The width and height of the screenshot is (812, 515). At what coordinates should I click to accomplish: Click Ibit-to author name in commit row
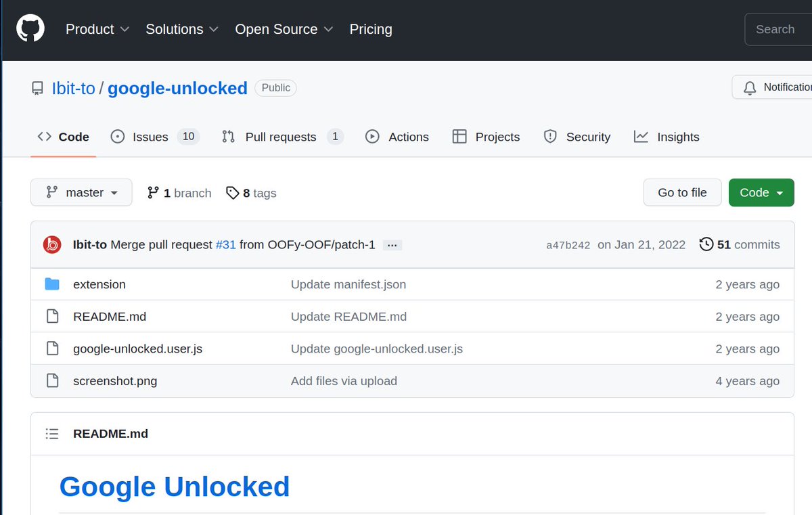(90, 245)
